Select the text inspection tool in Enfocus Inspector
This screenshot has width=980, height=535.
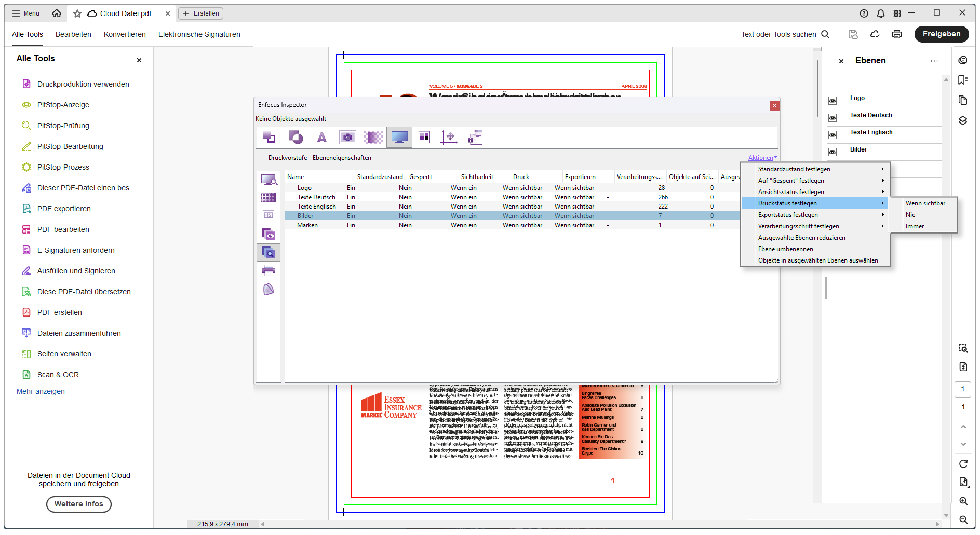(x=321, y=137)
